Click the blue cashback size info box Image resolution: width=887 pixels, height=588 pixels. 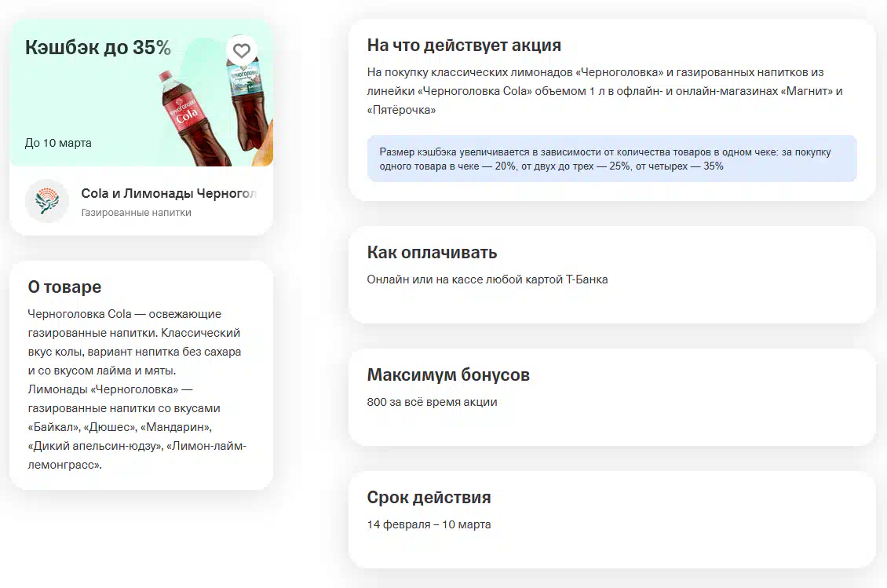(611, 159)
